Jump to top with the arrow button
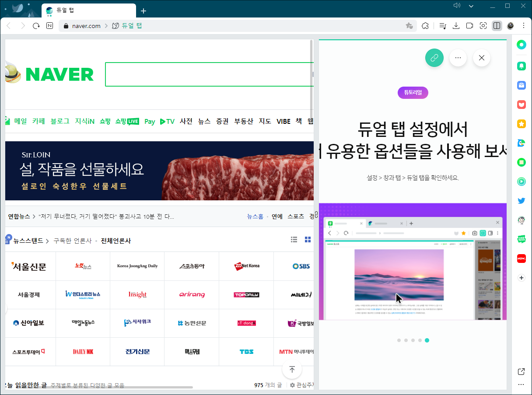This screenshot has width=532, height=395. click(x=292, y=370)
